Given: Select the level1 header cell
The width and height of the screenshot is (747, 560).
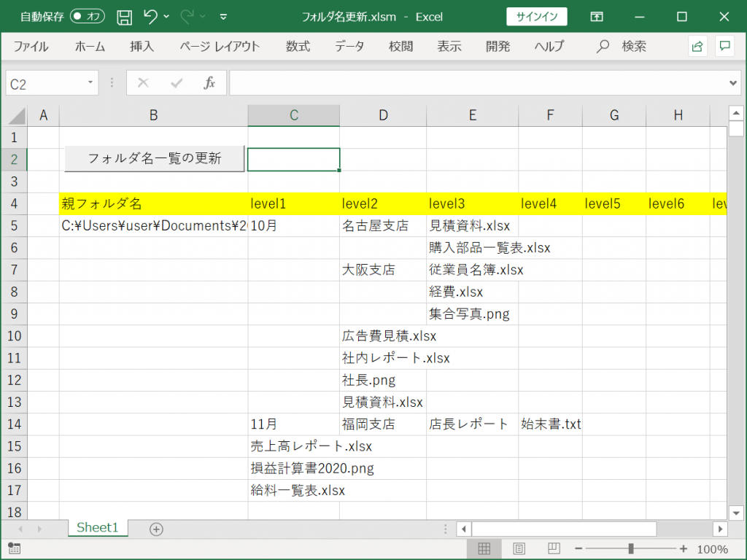Looking at the screenshot, I should (x=293, y=204).
